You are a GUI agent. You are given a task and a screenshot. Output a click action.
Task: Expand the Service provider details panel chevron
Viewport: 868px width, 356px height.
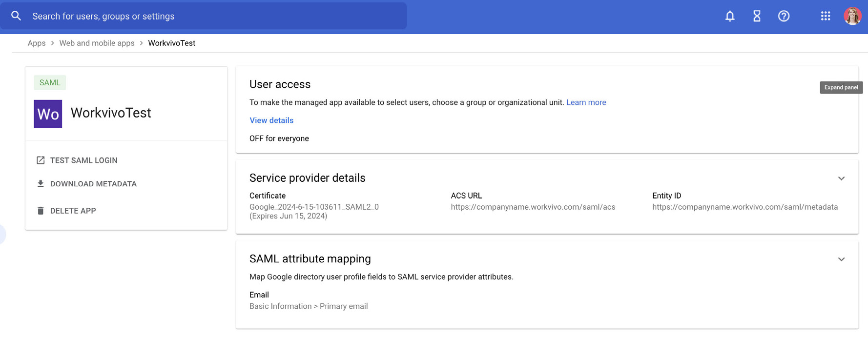(841, 178)
